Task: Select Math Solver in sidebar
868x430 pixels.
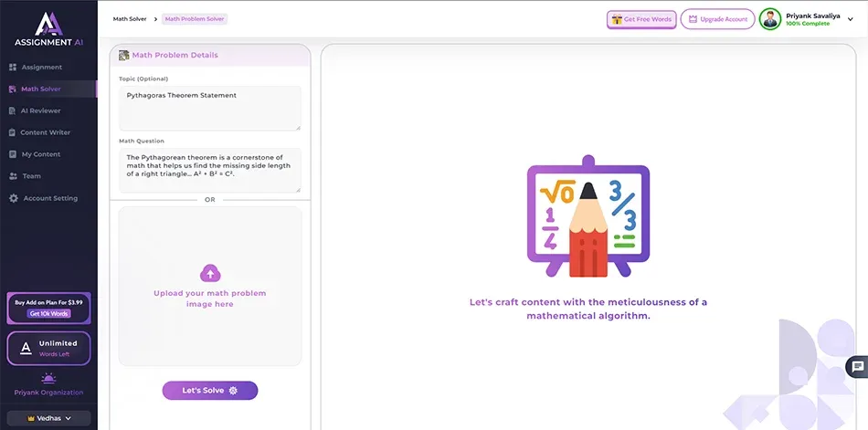Action: 41,89
